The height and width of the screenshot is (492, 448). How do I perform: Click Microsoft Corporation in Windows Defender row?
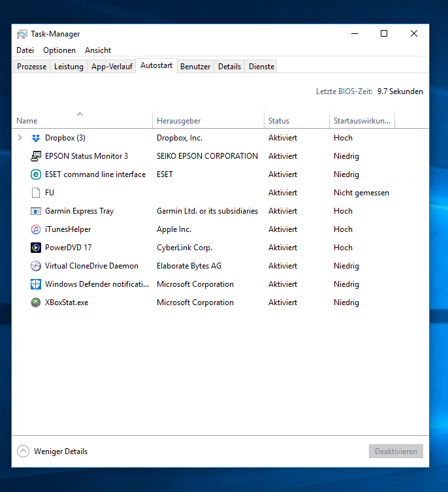pyautogui.click(x=195, y=284)
